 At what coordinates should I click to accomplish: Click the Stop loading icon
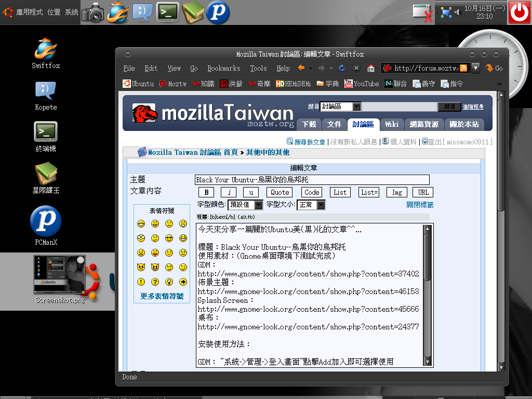pyautogui.click(x=356, y=68)
